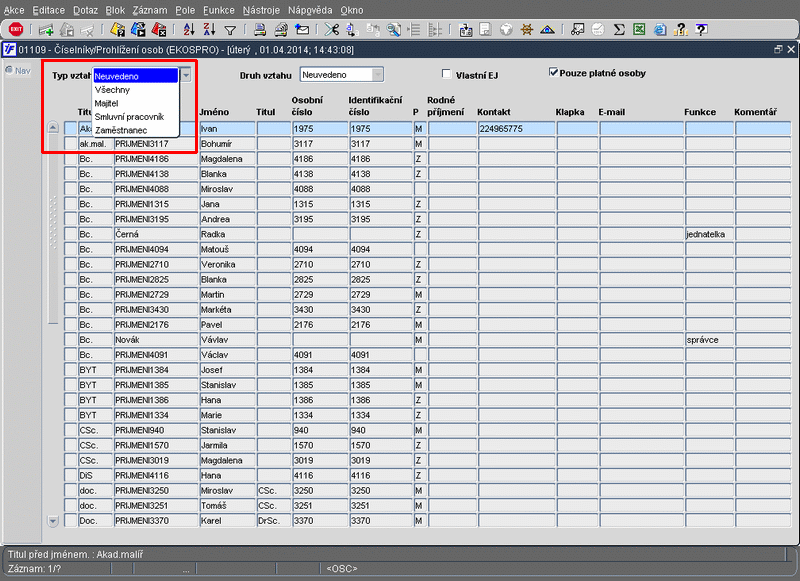This screenshot has width=800, height=581.
Task: Click the red EXIT icon in toolbar
Action: coord(17,31)
